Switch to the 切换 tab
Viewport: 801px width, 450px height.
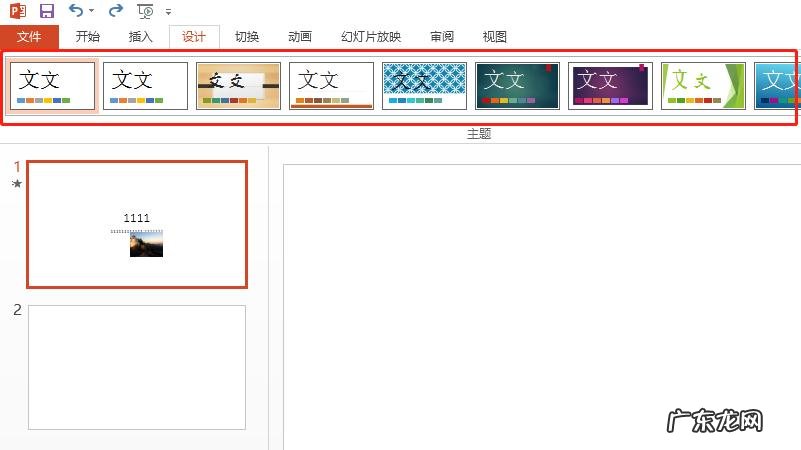coord(247,37)
